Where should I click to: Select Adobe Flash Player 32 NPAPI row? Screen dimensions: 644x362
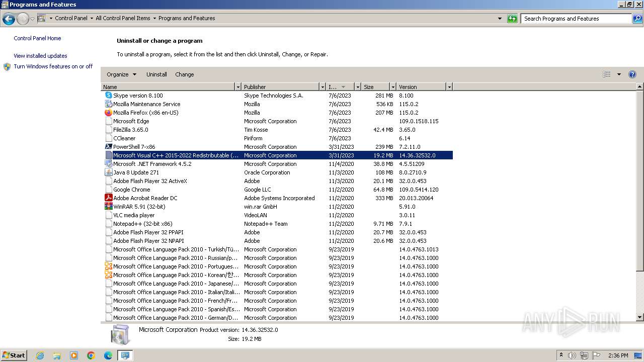point(278,241)
